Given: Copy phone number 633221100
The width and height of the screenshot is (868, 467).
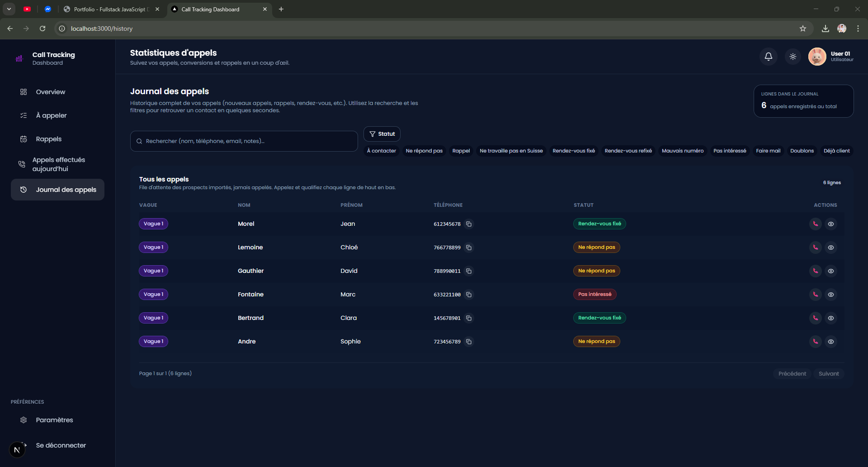Looking at the screenshot, I should click(x=469, y=295).
